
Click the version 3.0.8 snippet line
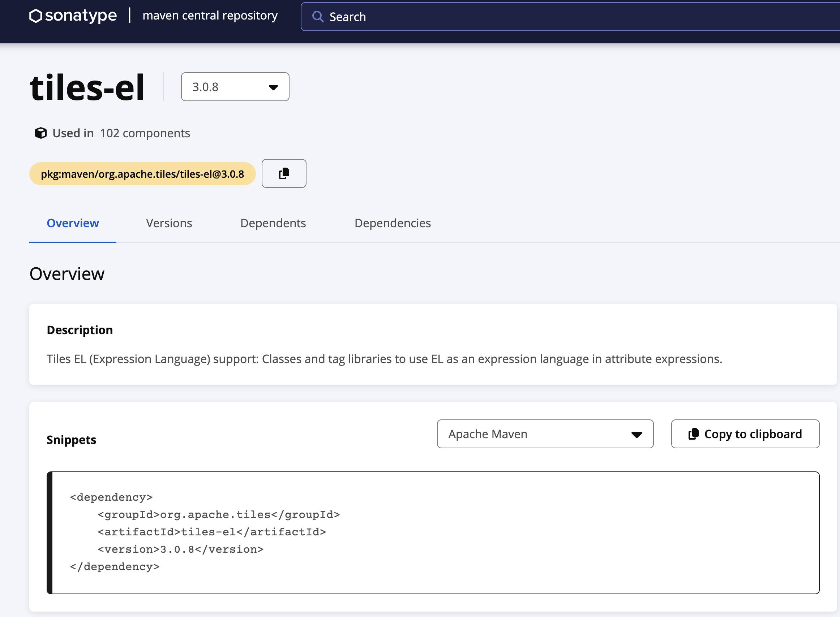180,549
